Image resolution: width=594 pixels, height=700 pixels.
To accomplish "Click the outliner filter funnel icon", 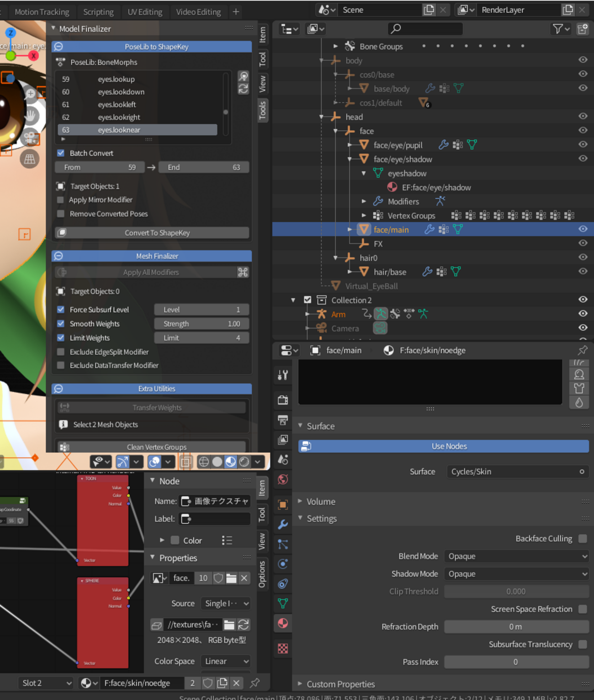I will 558,29.
